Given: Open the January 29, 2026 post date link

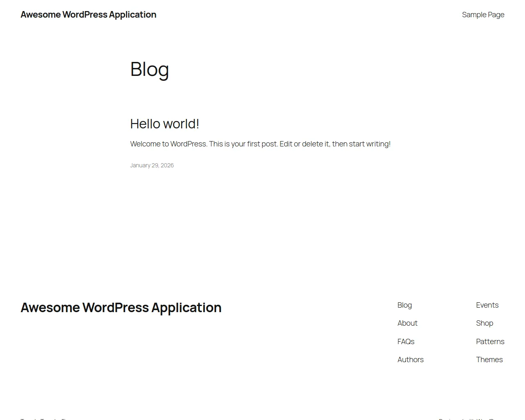Looking at the screenshot, I should pos(152,165).
